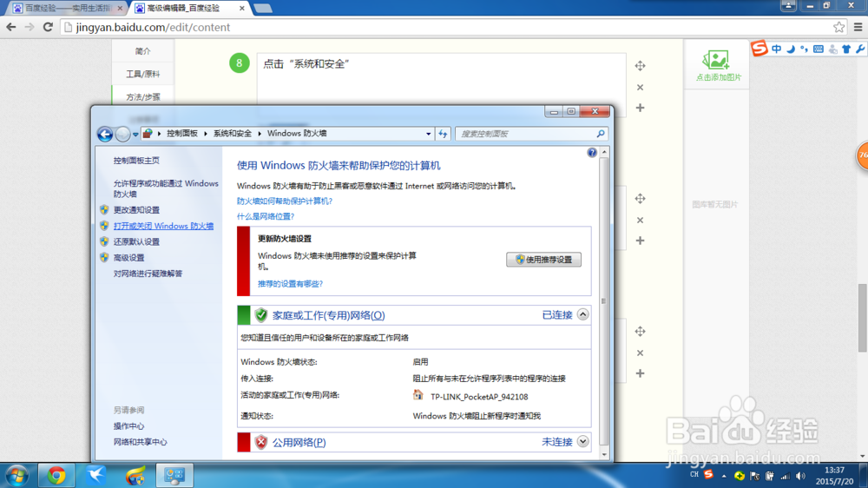868x488 pixels.
Task: Click 什么是网络位置 link
Action: pyautogui.click(x=266, y=216)
